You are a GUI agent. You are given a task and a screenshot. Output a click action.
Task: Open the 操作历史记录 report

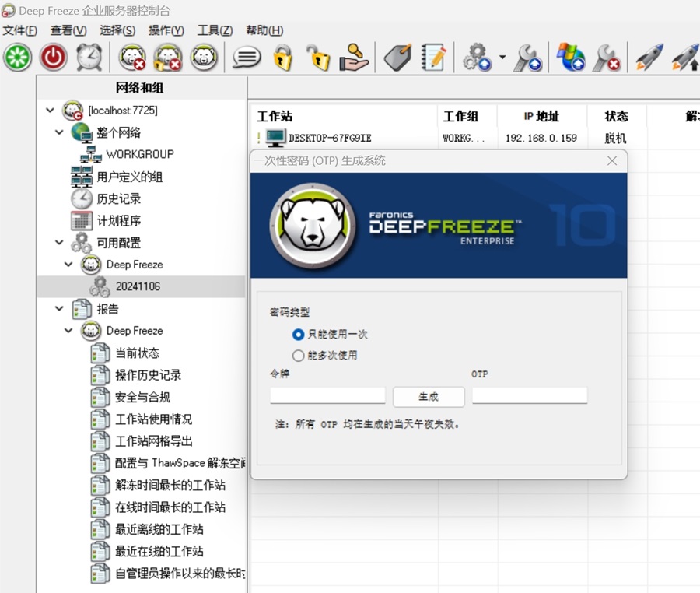[x=149, y=374]
